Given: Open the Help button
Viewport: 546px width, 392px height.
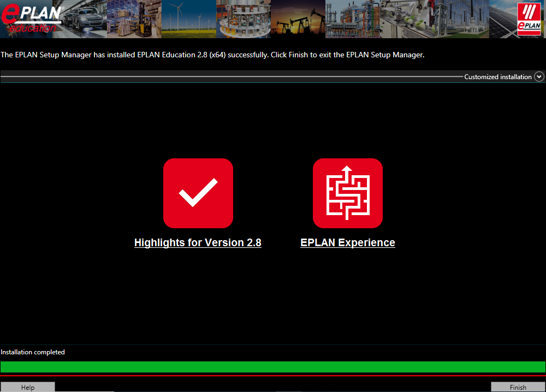Looking at the screenshot, I should coord(28,387).
